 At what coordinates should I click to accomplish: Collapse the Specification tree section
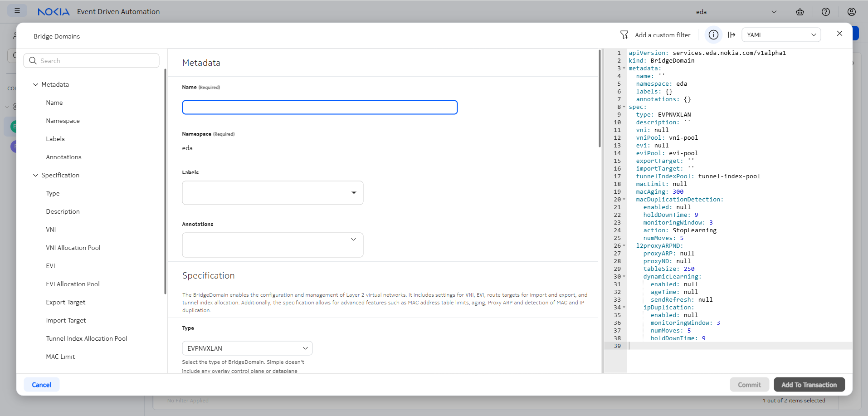(36, 176)
